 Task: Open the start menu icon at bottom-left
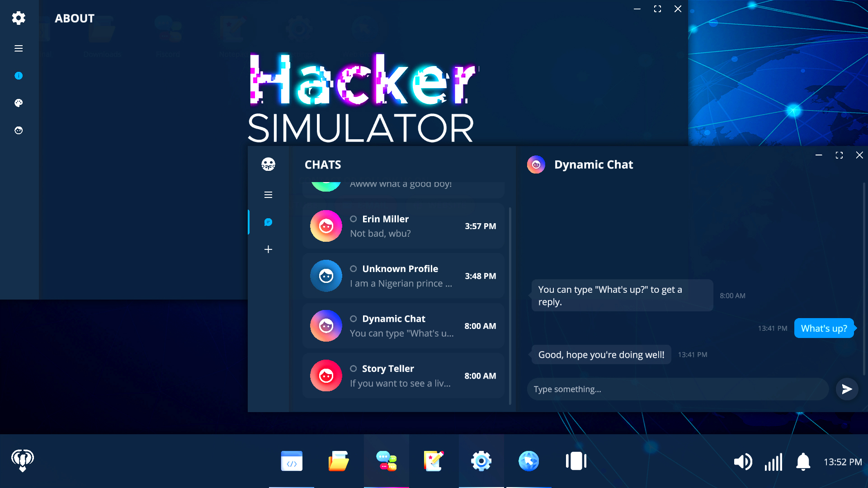pyautogui.click(x=22, y=460)
